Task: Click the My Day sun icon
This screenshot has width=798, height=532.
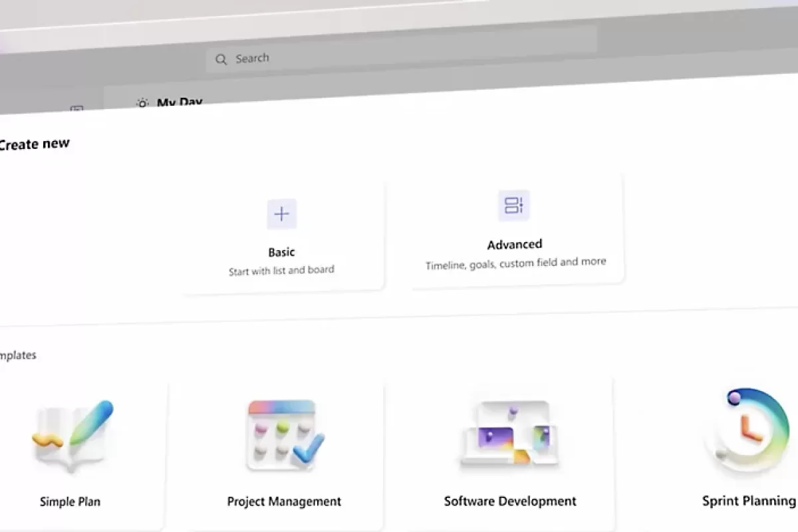Action: tap(142, 104)
